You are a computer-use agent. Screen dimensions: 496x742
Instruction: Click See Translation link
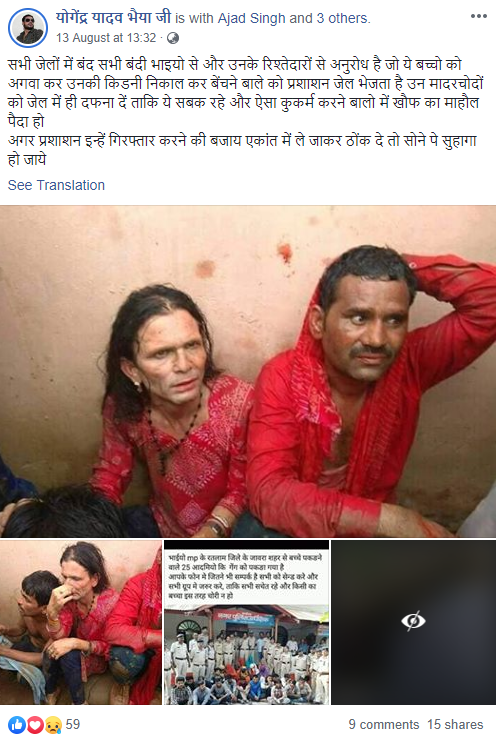56,185
